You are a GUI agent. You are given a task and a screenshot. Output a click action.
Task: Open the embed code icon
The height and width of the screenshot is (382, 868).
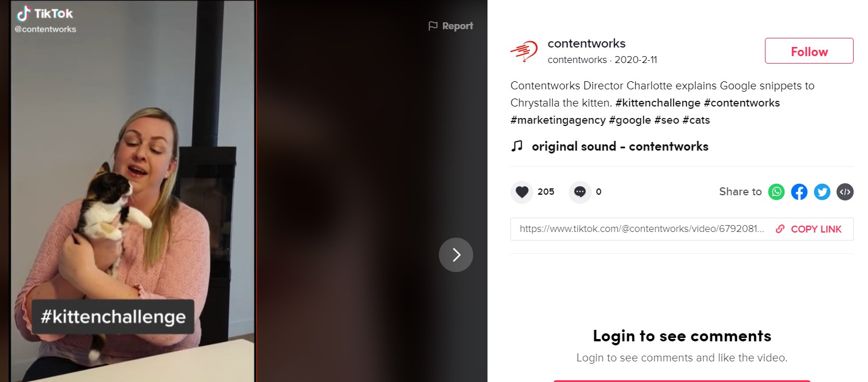[845, 192]
